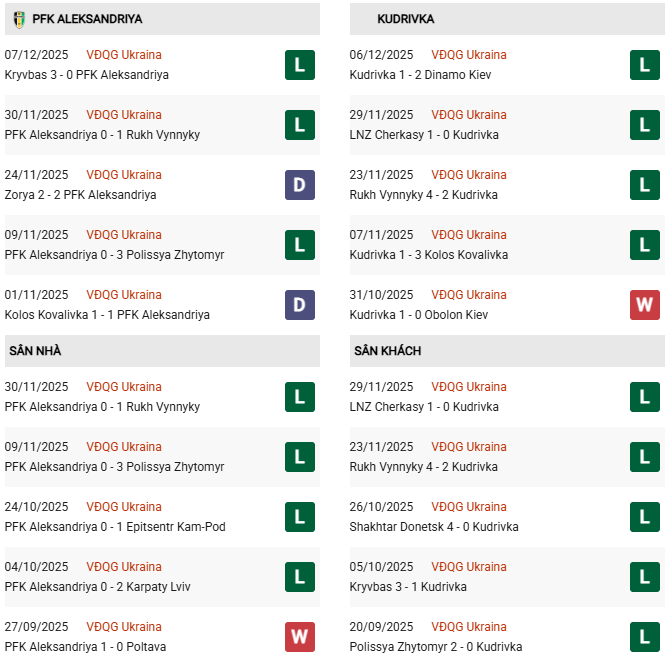
Task: Select the KUDRIVKA header tab
Action: point(406,19)
